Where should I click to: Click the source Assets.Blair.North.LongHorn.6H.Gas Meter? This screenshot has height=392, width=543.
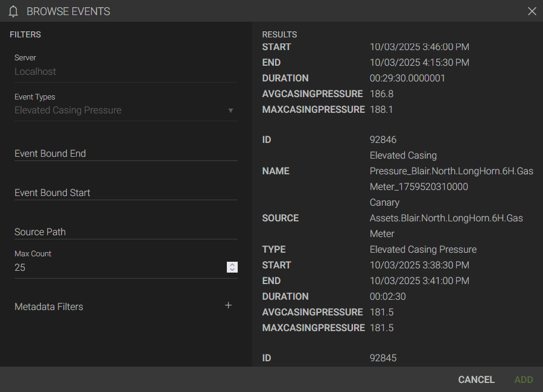(446, 218)
